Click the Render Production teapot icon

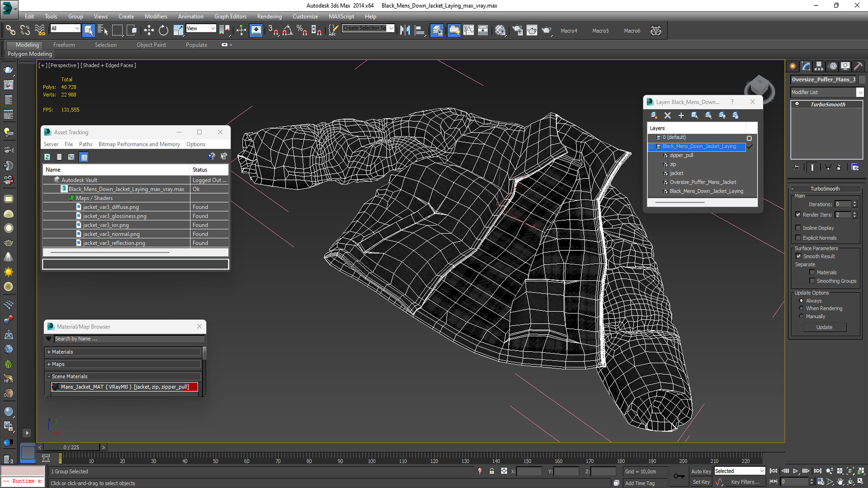pos(546,30)
